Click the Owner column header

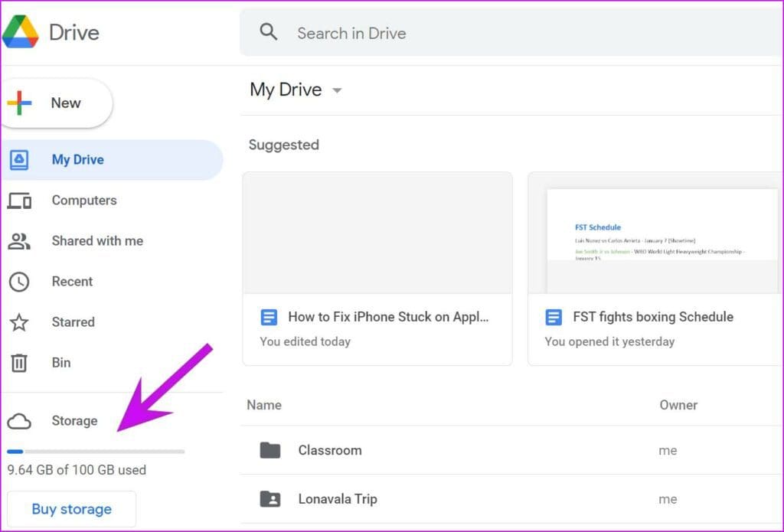pos(678,405)
